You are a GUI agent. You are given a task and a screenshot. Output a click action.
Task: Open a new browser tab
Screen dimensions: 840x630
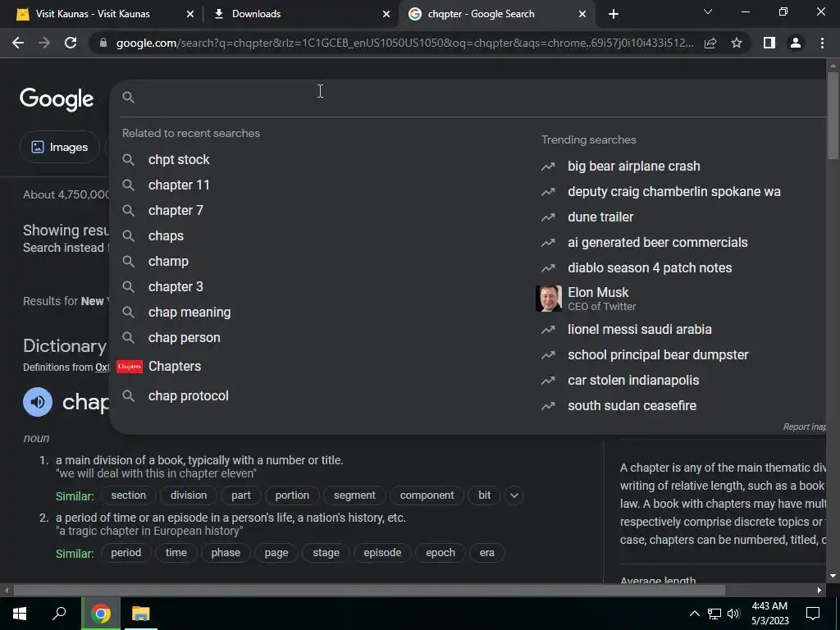click(x=614, y=14)
